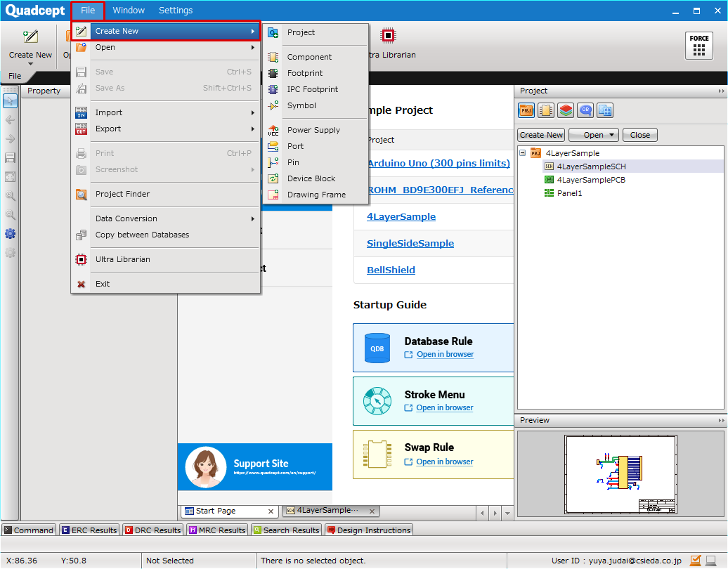Switch to the 4LayerSample schematic tab
This screenshot has width=728, height=569.
pyautogui.click(x=327, y=511)
